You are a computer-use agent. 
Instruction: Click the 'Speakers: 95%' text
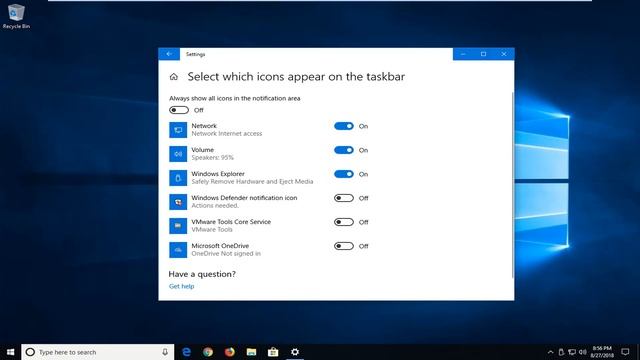pyautogui.click(x=213, y=158)
